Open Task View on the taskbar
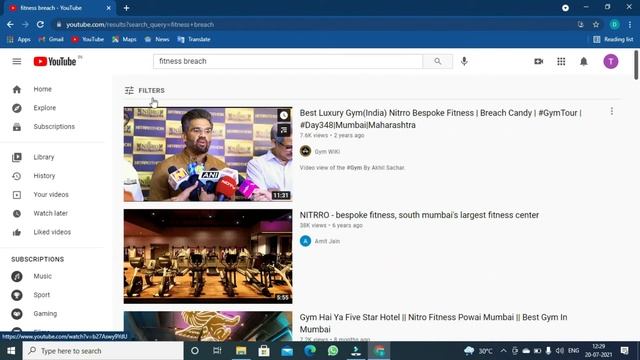This screenshot has width=640, height=360. 217,351
